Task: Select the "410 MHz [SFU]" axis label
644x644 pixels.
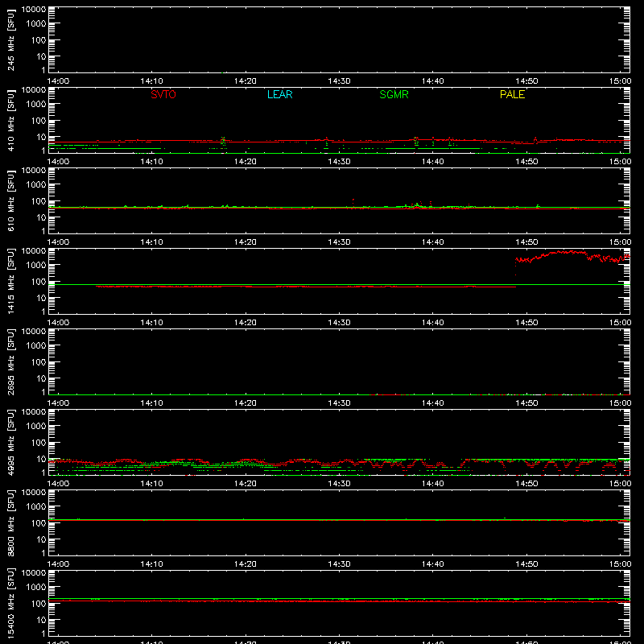Action: tap(10, 120)
